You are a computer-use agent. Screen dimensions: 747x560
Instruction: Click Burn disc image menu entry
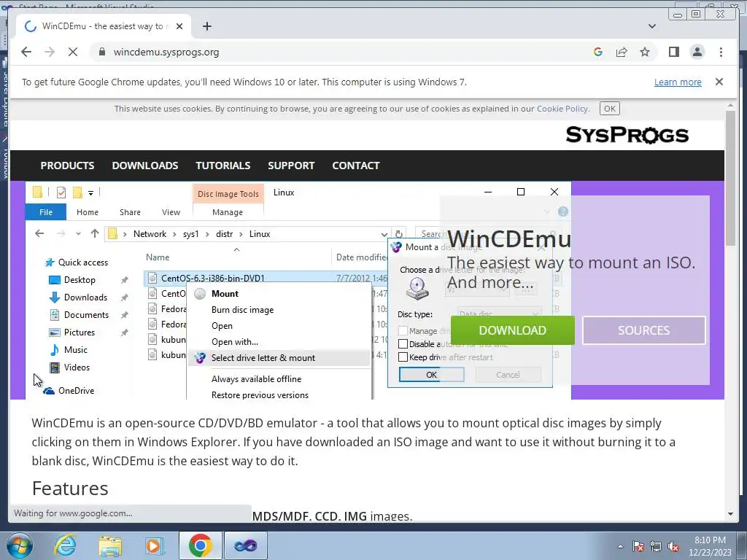242,309
